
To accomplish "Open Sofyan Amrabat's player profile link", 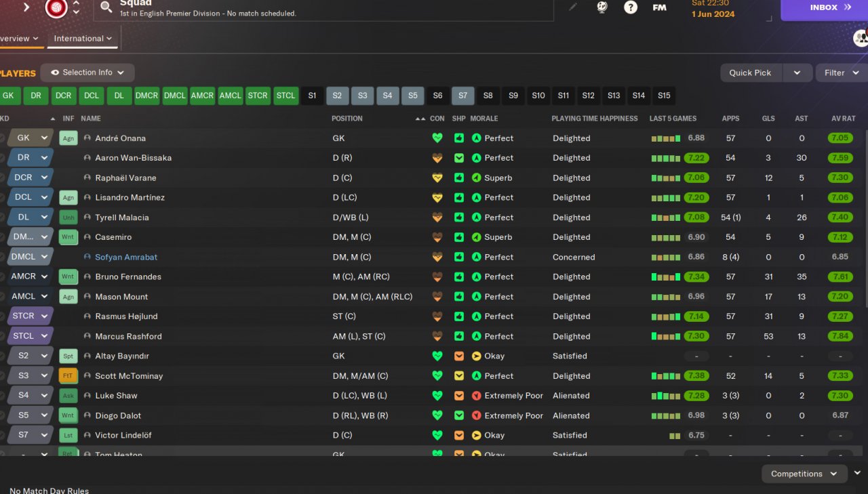I will 126,257.
